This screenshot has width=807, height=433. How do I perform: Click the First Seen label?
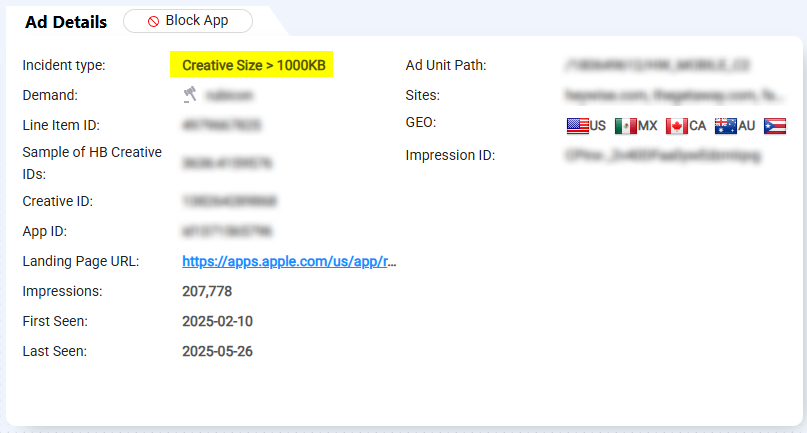(x=55, y=321)
